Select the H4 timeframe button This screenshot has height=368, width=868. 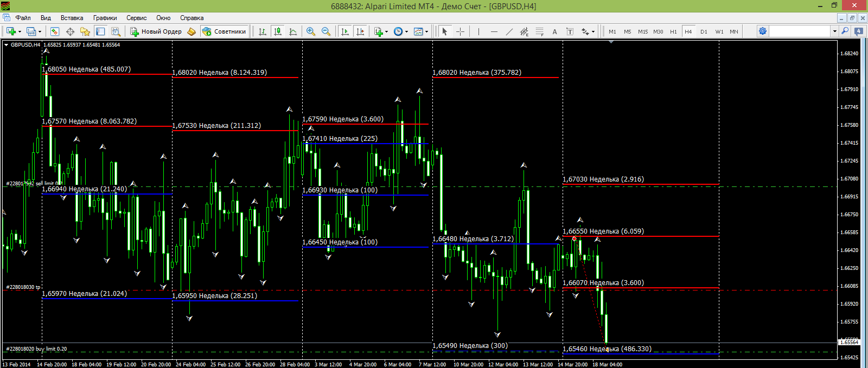point(688,31)
